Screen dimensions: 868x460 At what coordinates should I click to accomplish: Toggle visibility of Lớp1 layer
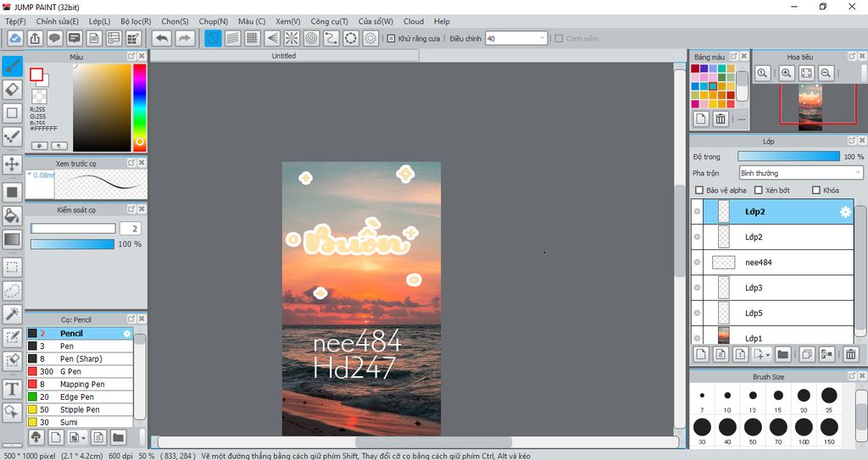point(697,338)
